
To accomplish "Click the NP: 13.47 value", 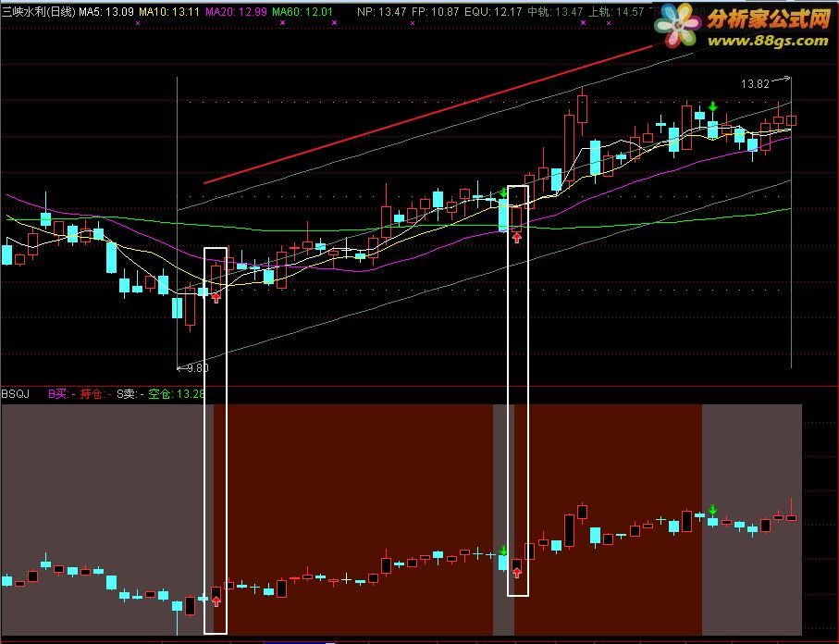I will 381,11.
